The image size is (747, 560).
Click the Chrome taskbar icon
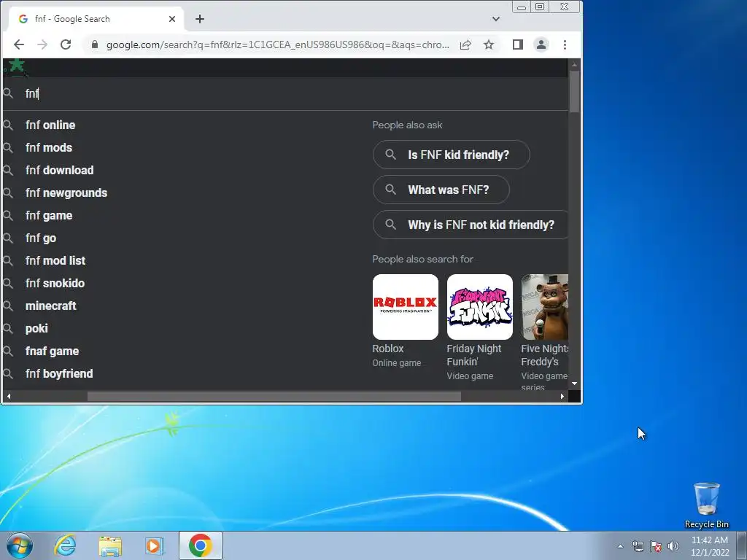point(200,545)
